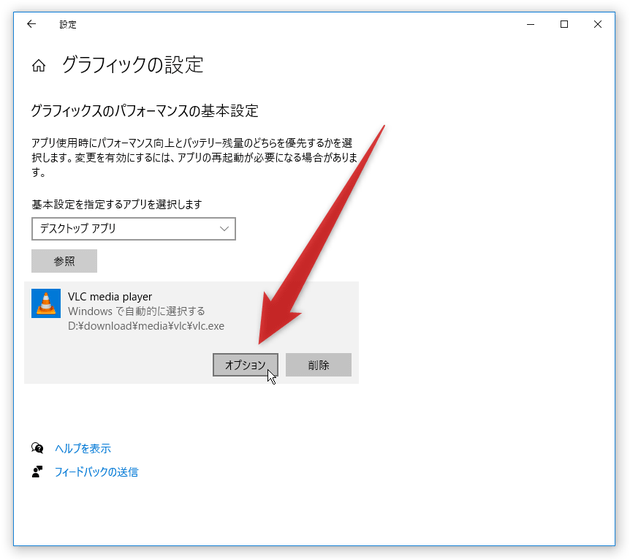Click the 設定 window title text

68,25
